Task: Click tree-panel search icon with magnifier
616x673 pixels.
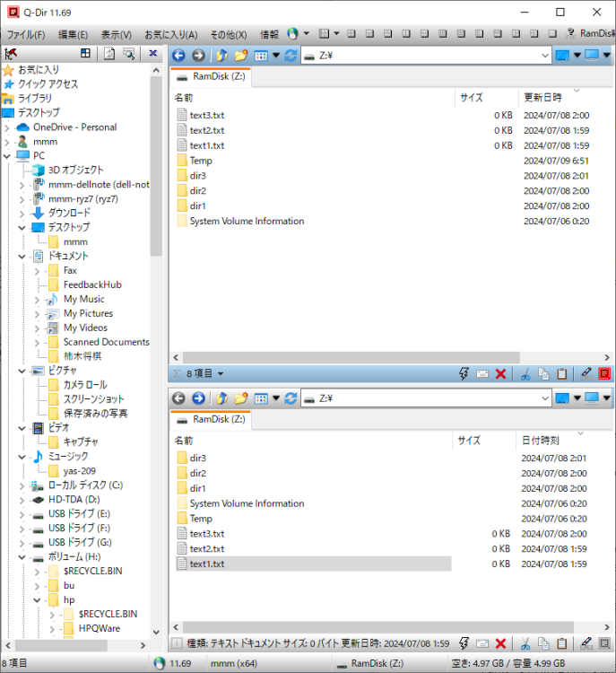Action: pyautogui.click(x=129, y=54)
